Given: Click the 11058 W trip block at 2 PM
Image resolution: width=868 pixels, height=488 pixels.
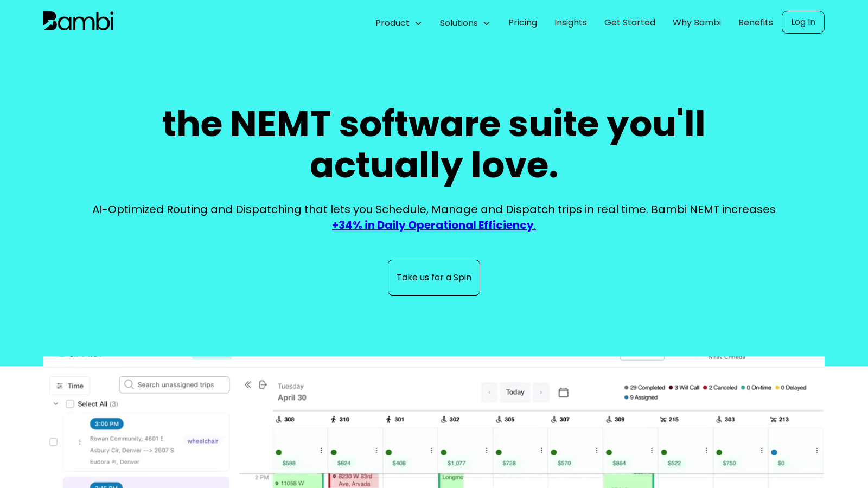Looking at the screenshot, I should 298,481.
